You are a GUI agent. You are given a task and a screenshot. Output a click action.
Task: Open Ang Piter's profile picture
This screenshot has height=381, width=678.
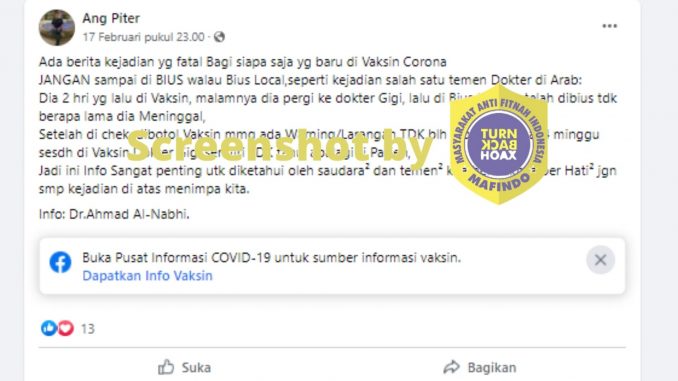[x=57, y=27]
